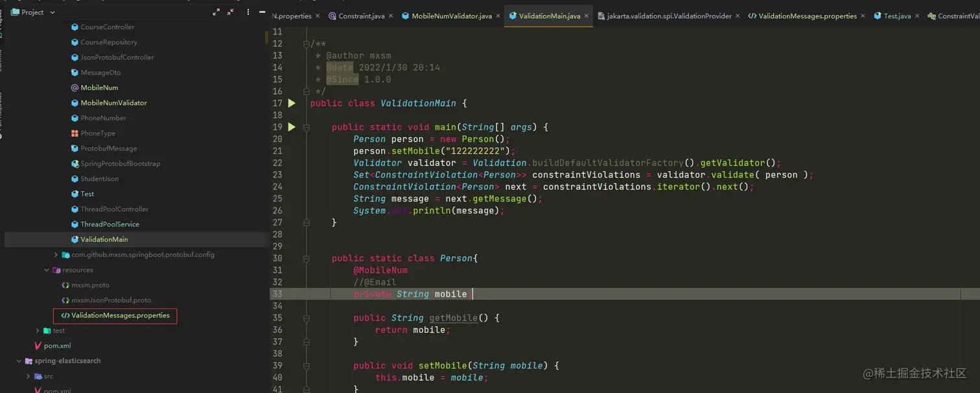Select mxsm.proto file in tree

pos(90,285)
